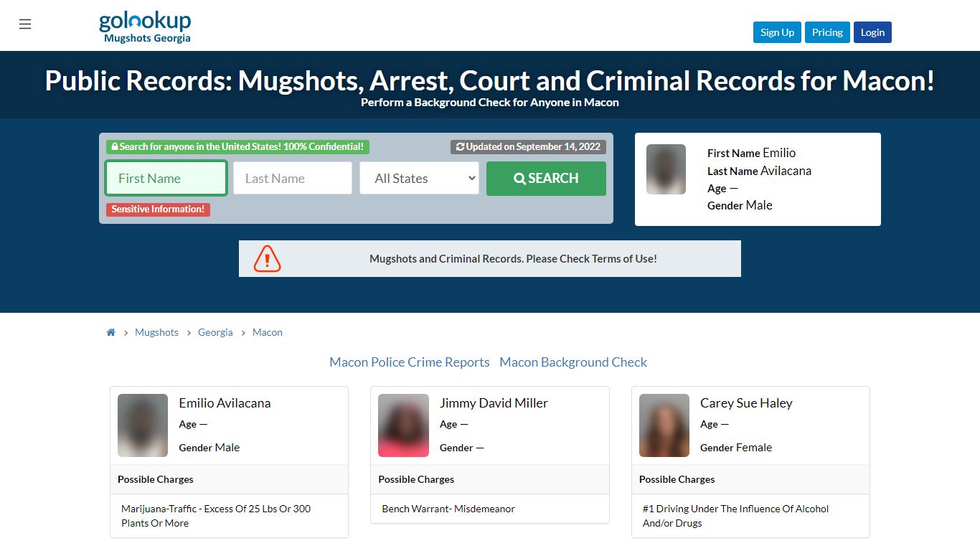Click the Terms of Use notice text
Screen dimensions: 980x551
pyautogui.click(x=513, y=258)
